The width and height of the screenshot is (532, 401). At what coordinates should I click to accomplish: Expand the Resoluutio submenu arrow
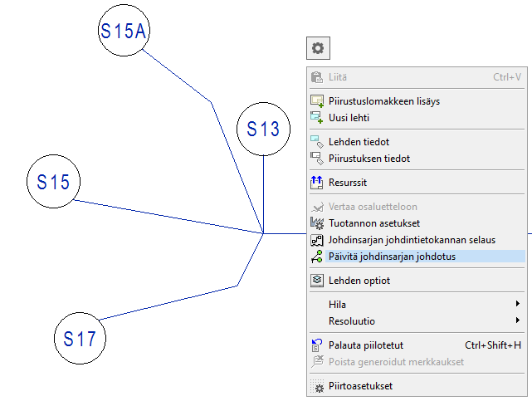518,320
